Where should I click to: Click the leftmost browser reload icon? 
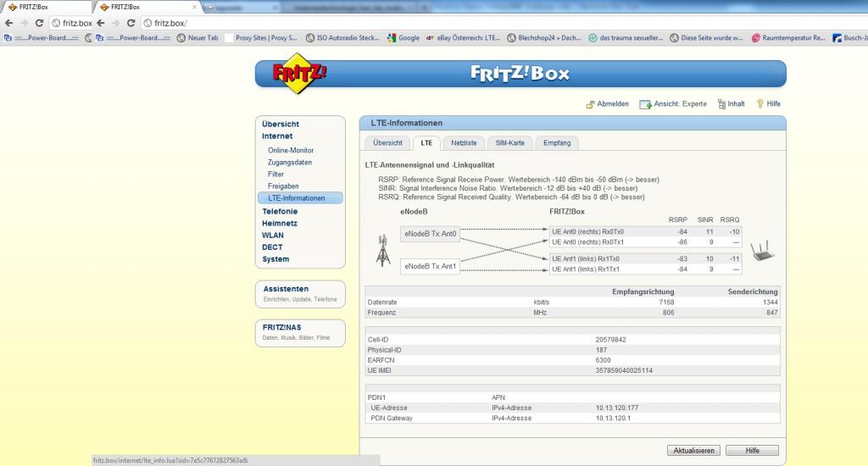coord(39,23)
